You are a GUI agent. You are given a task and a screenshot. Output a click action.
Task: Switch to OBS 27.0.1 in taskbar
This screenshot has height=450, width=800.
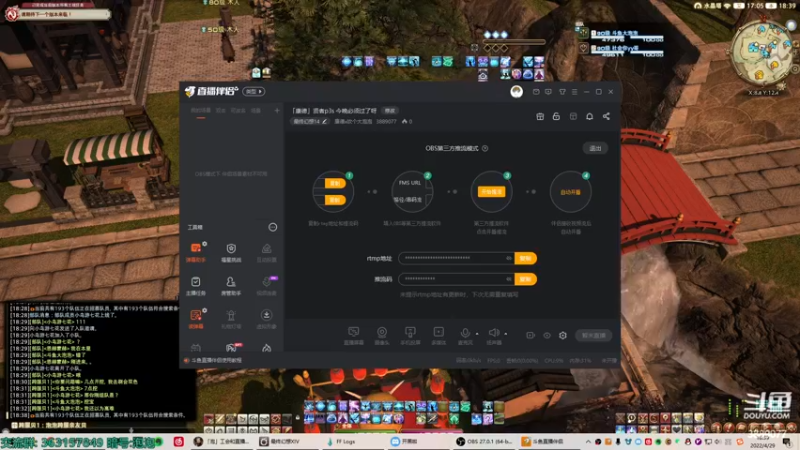(484, 441)
